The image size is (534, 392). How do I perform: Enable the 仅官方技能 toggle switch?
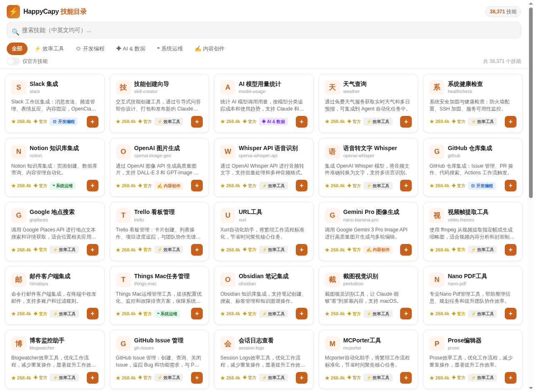click(13, 61)
